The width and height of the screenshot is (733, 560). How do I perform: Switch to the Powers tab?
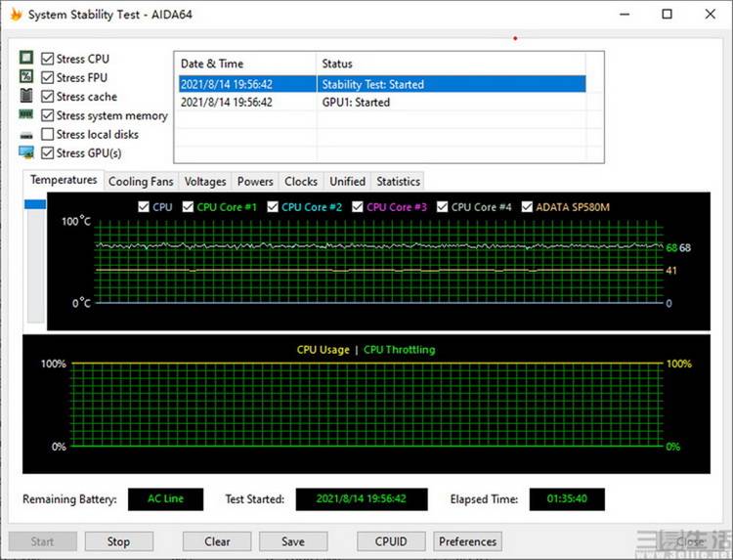[x=255, y=182]
